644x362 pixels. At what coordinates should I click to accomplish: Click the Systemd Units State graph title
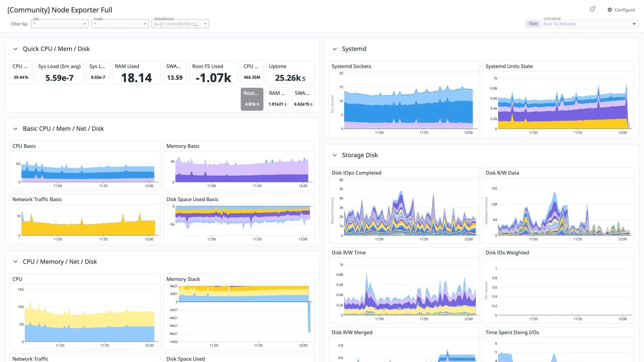pos(509,66)
